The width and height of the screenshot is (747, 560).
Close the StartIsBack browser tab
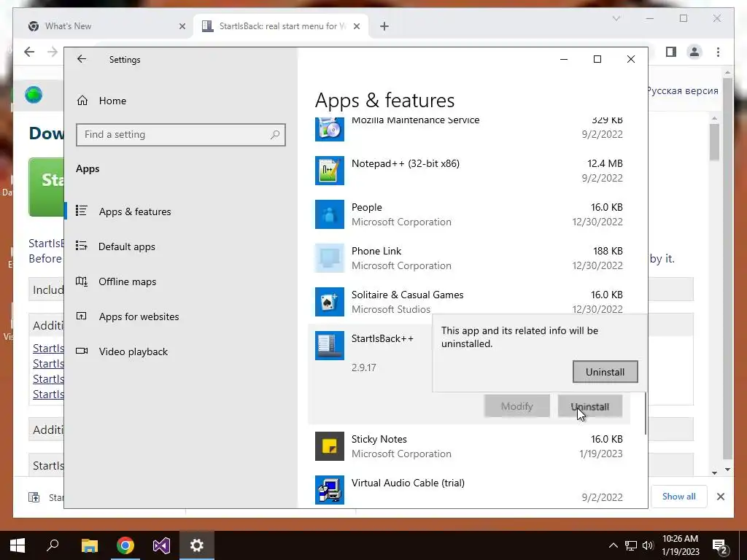point(356,27)
